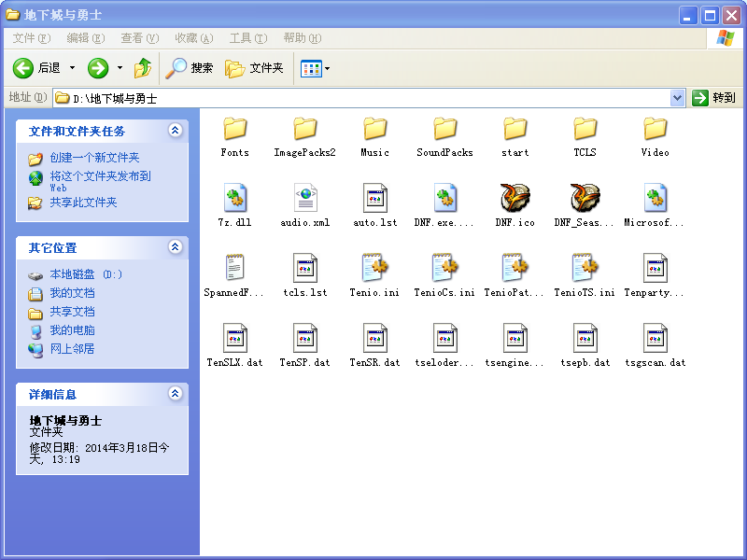Open the Forward history dropdown arrow
The height and width of the screenshot is (560, 747).
pyautogui.click(x=120, y=68)
